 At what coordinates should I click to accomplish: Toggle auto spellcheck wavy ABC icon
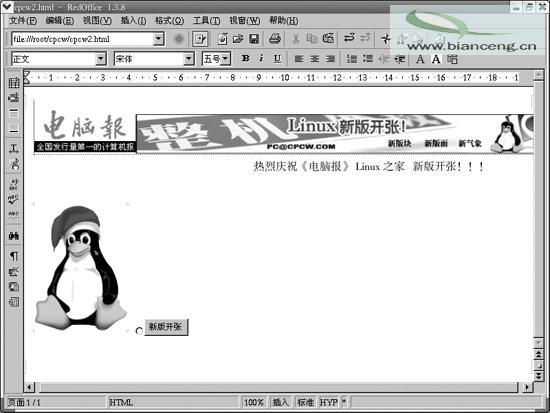point(14,215)
